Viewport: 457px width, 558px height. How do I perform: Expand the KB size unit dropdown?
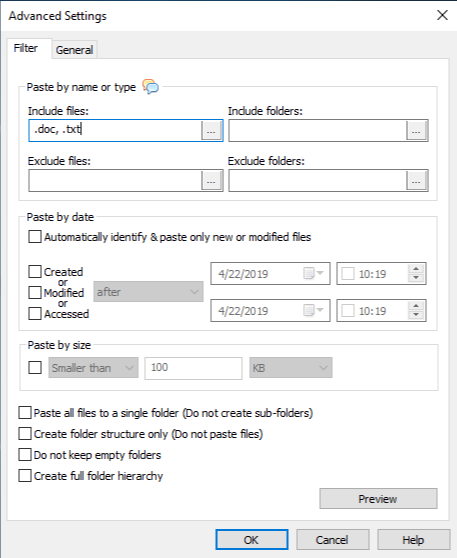tap(291, 368)
